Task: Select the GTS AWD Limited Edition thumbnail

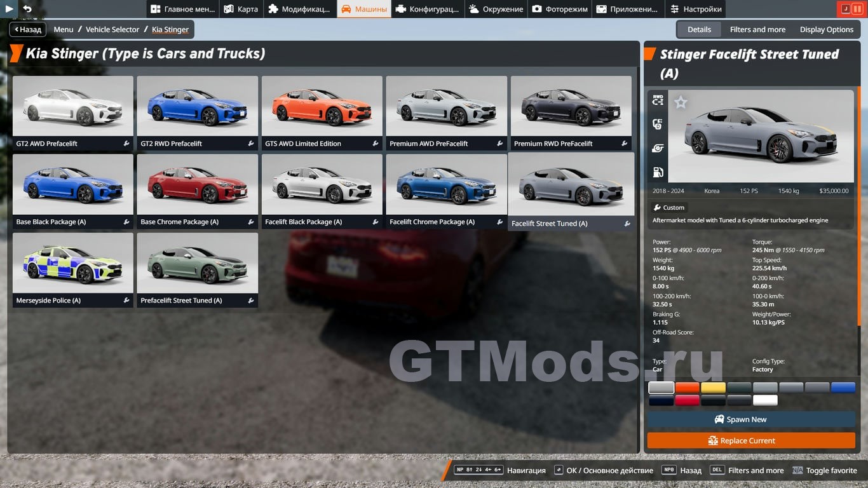Action: (322, 106)
